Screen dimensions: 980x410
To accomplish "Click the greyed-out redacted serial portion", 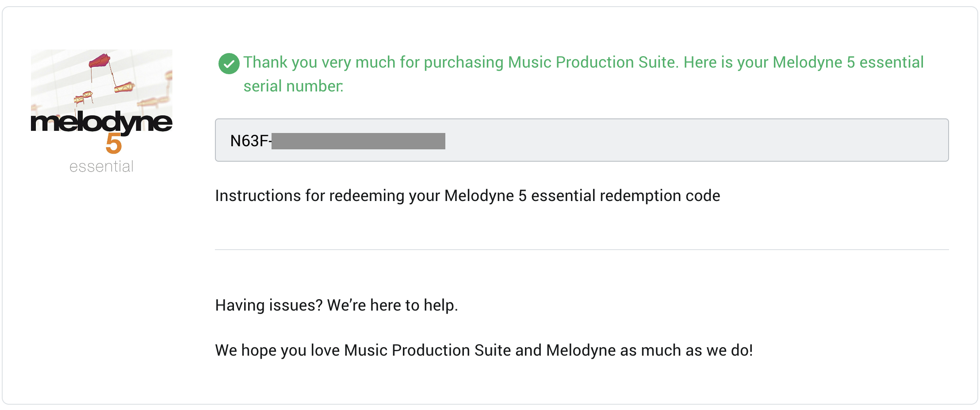I will (x=358, y=141).
